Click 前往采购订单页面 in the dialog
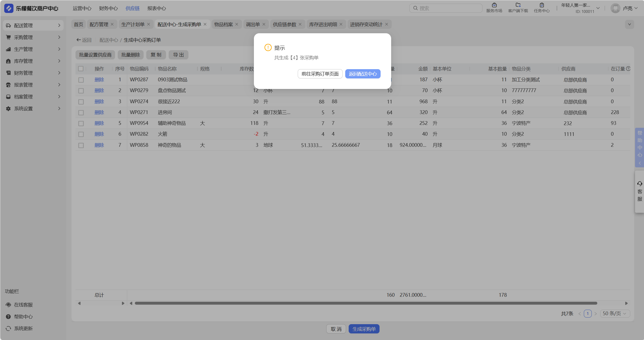This screenshot has height=340, width=644. 320,74
